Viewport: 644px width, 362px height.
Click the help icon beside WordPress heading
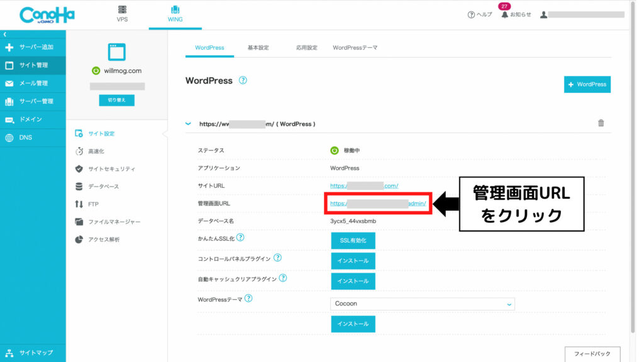[x=243, y=80]
